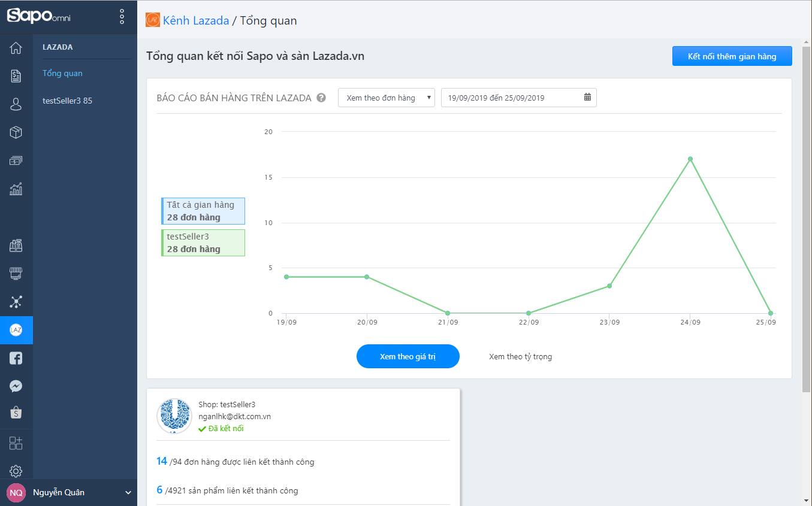
Task: Open the Orders document icon
Action: (x=16, y=76)
